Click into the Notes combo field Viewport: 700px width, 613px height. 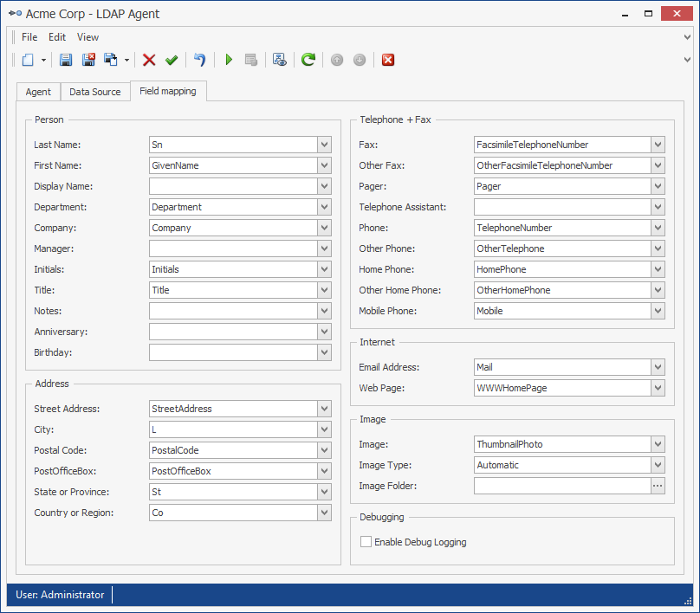pyautogui.click(x=233, y=311)
